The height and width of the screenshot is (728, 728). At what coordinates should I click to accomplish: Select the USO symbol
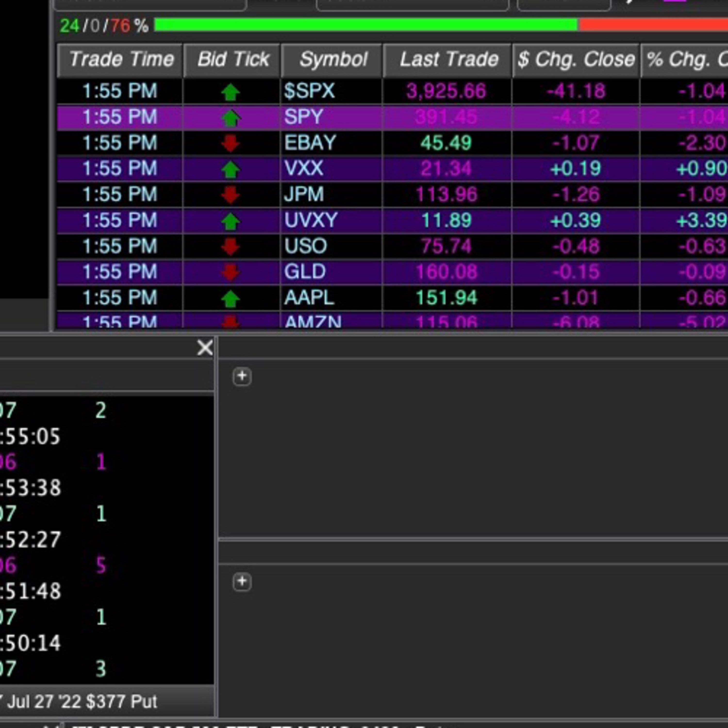[x=306, y=246]
